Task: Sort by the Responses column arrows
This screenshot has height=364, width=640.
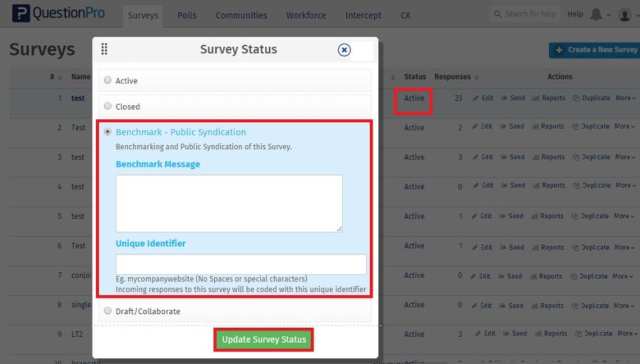Action: click(x=476, y=77)
